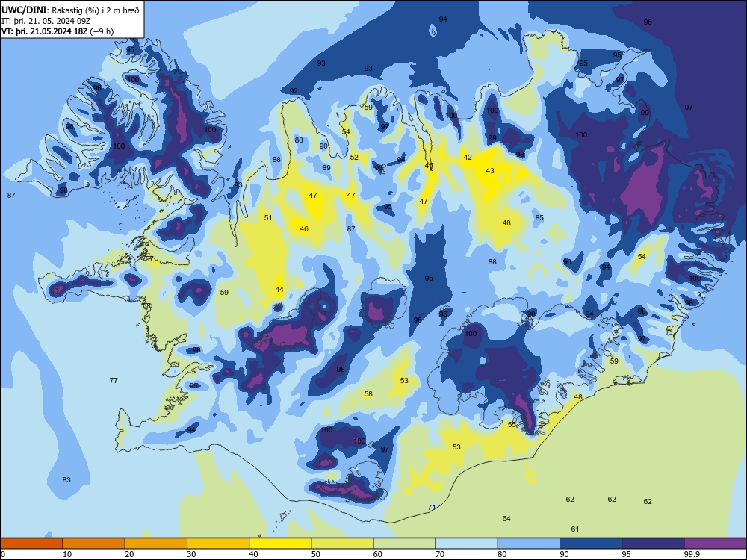Click the humidity value 85 on the map
This screenshot has width=747, height=560.
pyautogui.click(x=539, y=217)
